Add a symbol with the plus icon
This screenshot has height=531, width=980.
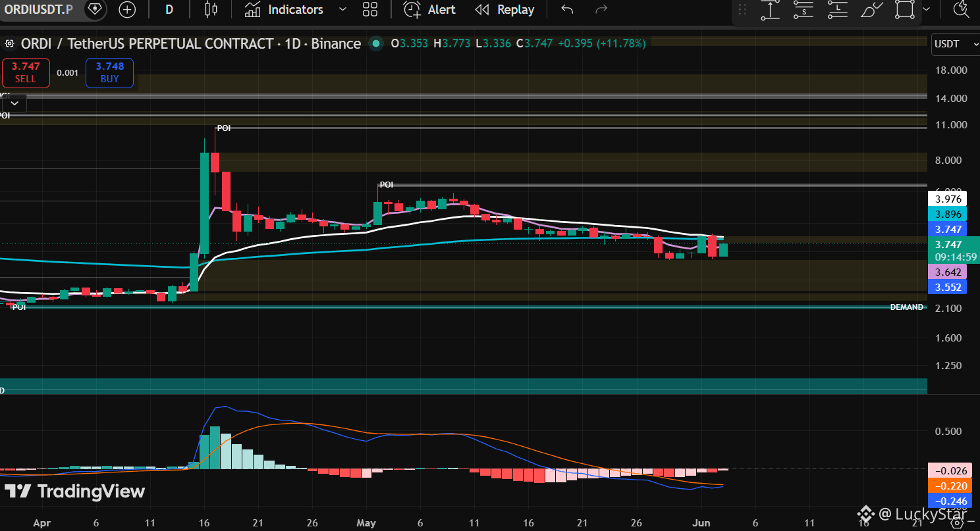tap(126, 9)
